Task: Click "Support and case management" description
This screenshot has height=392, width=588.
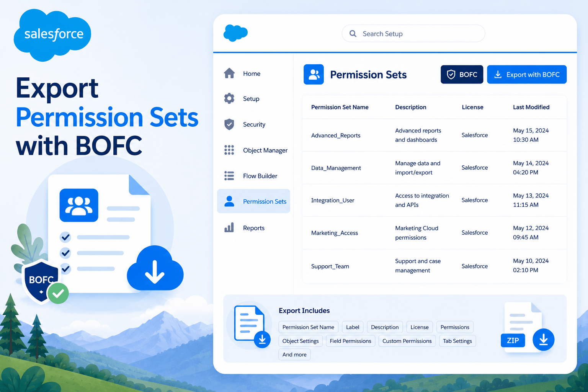Action: pyautogui.click(x=418, y=266)
